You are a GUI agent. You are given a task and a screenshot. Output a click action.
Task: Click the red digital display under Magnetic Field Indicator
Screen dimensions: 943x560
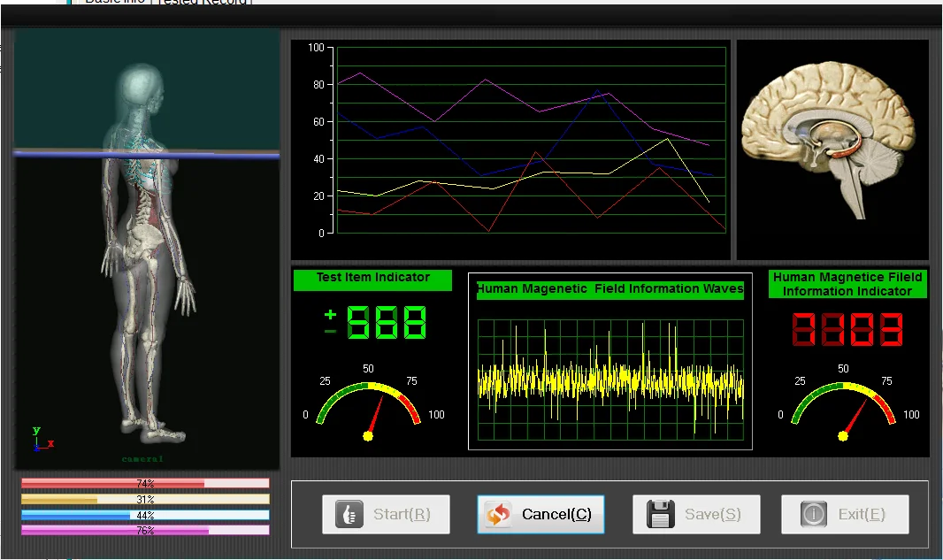tap(847, 328)
